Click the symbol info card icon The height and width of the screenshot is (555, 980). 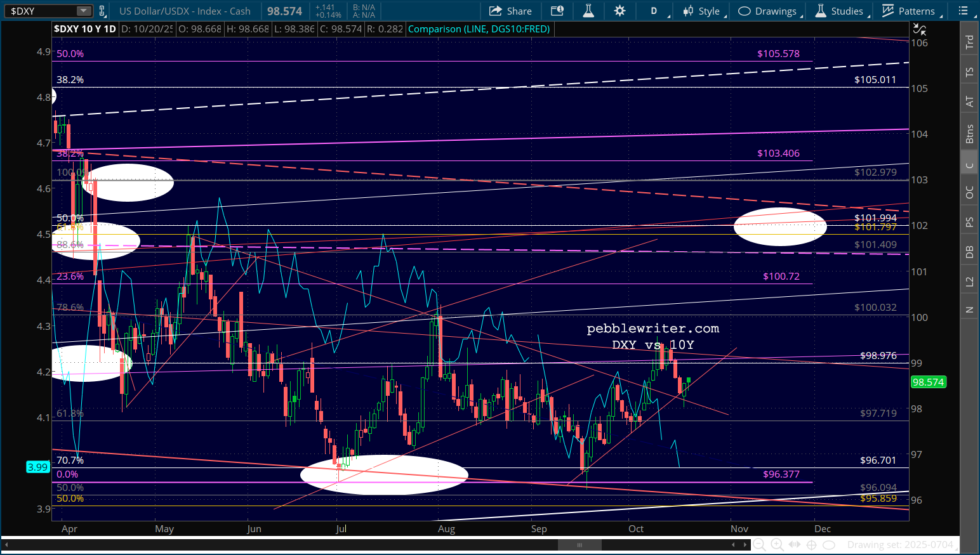point(557,11)
